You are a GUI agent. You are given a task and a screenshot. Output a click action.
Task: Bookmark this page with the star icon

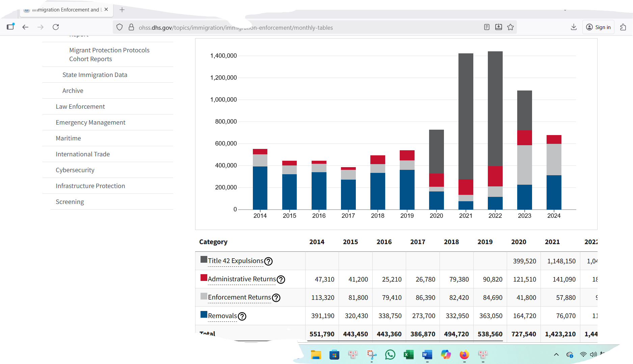(x=510, y=27)
